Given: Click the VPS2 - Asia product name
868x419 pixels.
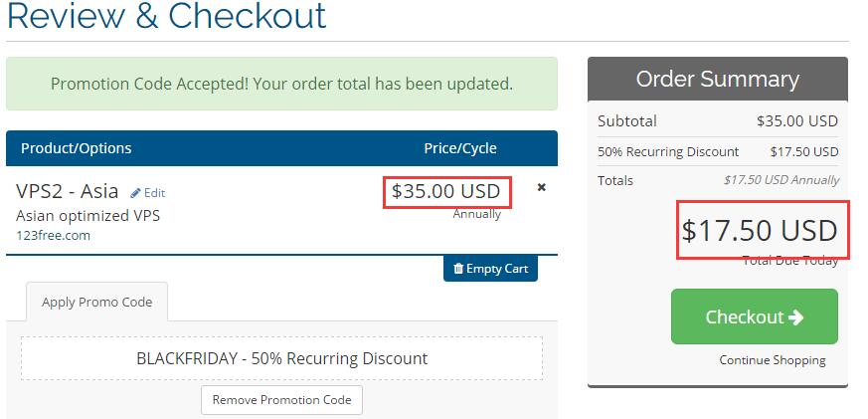Looking at the screenshot, I should (68, 191).
